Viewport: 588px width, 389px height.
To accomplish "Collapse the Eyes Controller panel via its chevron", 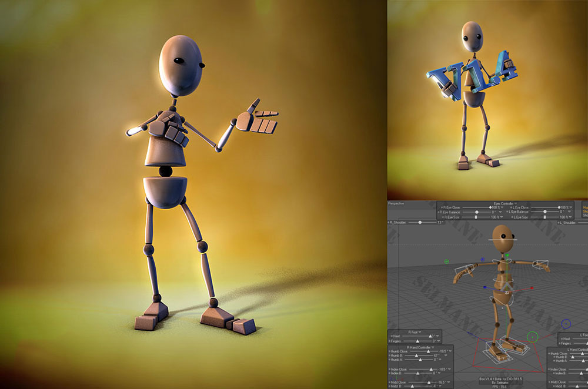I will click(514, 203).
